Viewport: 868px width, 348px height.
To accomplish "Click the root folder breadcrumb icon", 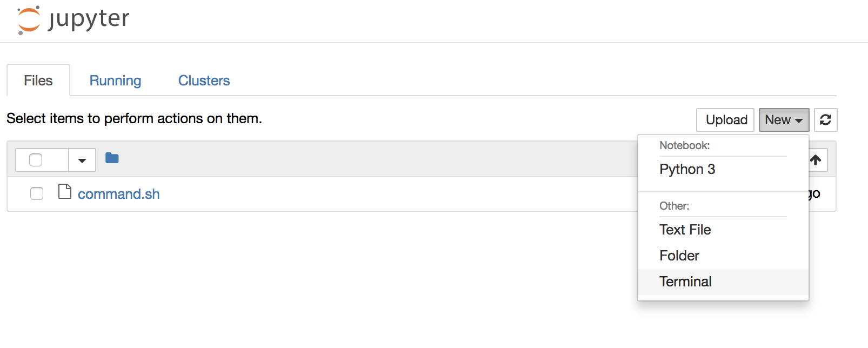I will [112, 158].
